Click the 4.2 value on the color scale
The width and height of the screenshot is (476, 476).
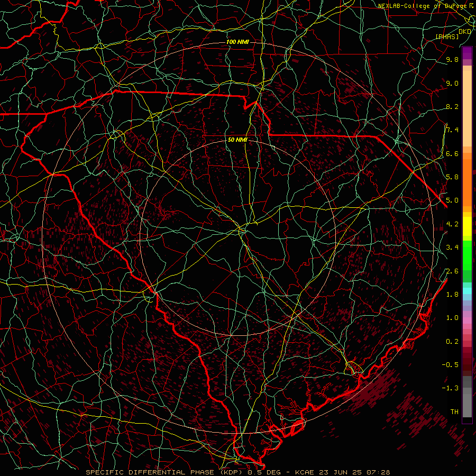(x=452, y=224)
